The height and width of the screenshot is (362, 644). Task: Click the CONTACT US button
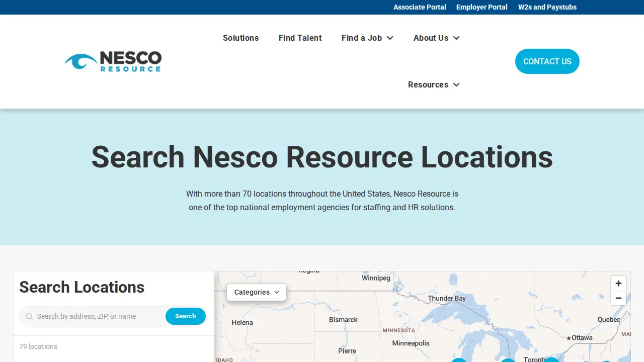coord(547,61)
